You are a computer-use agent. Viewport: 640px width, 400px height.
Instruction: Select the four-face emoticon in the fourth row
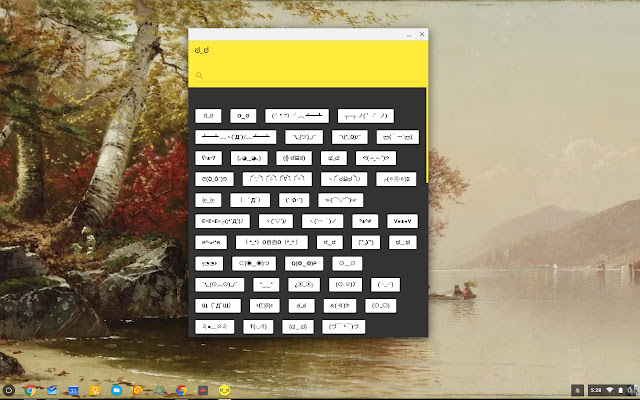(x=277, y=179)
